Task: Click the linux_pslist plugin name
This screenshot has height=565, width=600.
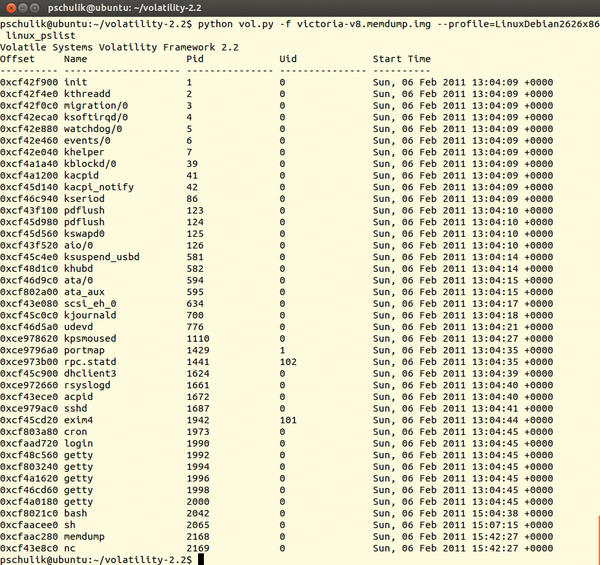Action: 41,36
